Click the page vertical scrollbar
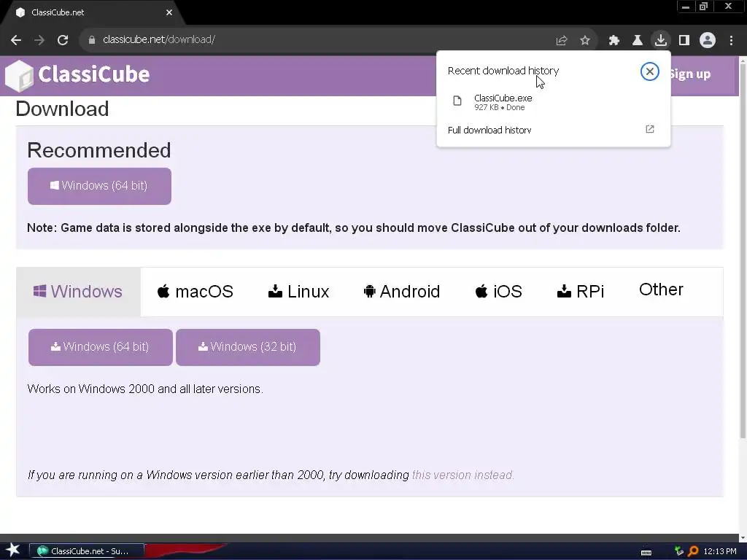This screenshot has width=747, height=560. (x=743, y=252)
